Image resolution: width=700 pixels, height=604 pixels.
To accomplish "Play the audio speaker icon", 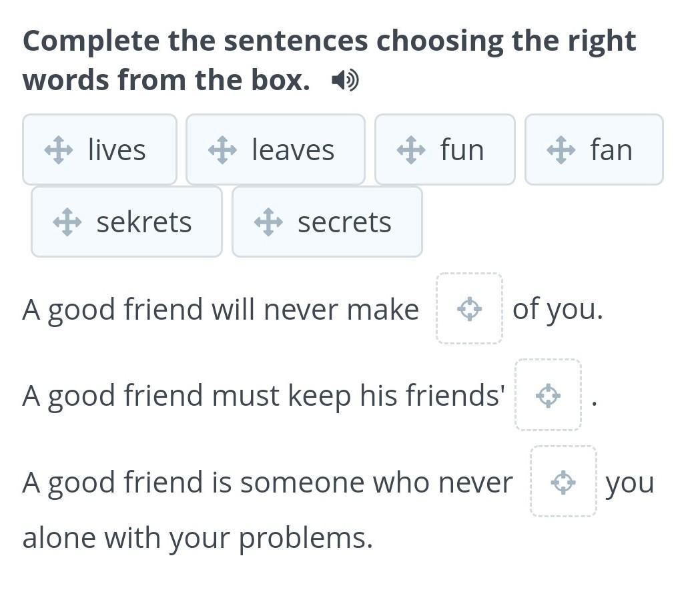I will click(345, 81).
